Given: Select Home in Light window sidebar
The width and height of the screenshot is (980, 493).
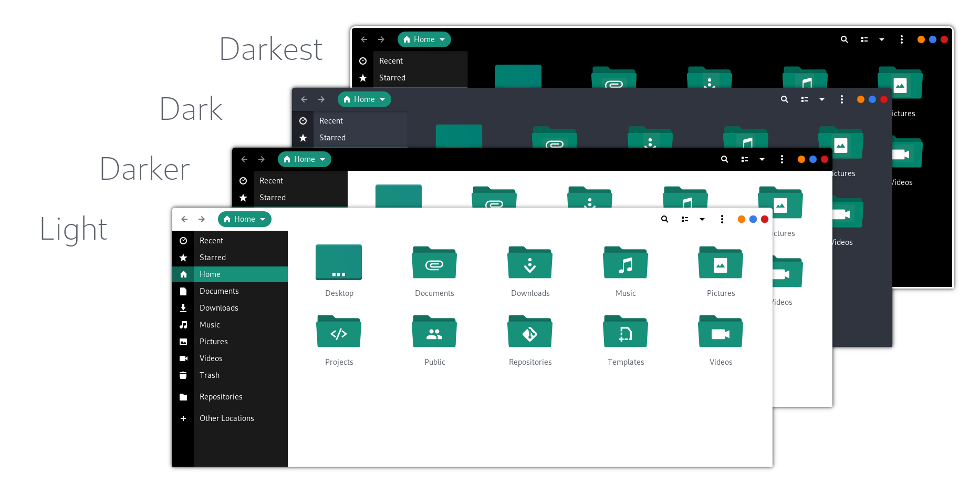Looking at the screenshot, I should (x=230, y=274).
